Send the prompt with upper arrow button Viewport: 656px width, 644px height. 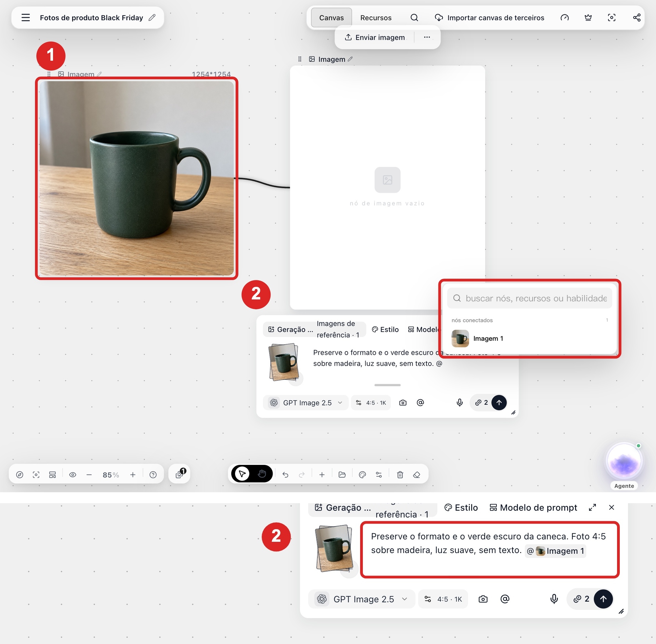[x=499, y=403]
